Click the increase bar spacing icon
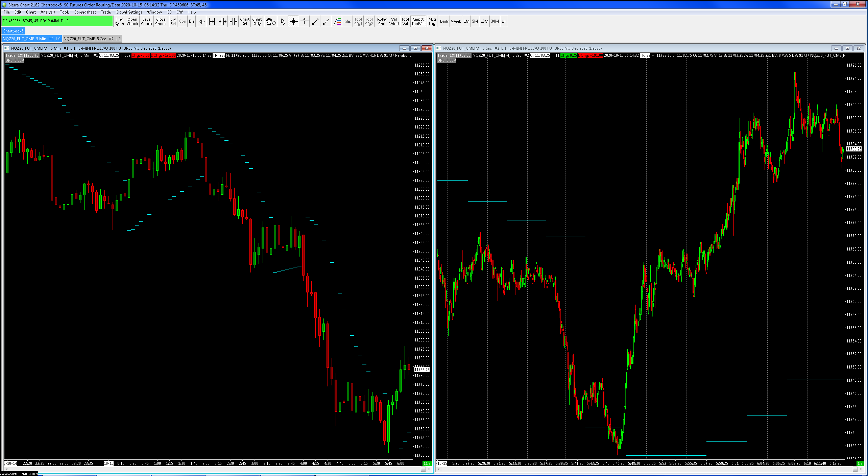The image size is (868, 476). pos(212,22)
